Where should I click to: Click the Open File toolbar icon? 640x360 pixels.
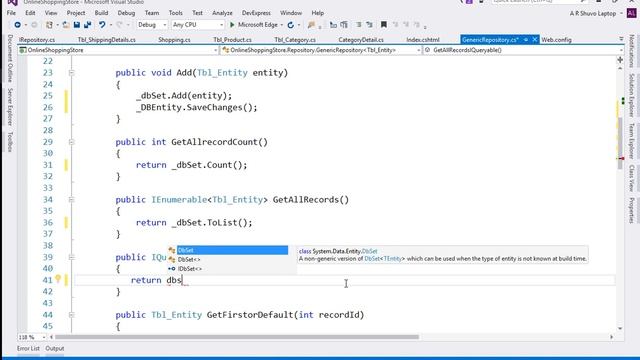click(x=66, y=25)
